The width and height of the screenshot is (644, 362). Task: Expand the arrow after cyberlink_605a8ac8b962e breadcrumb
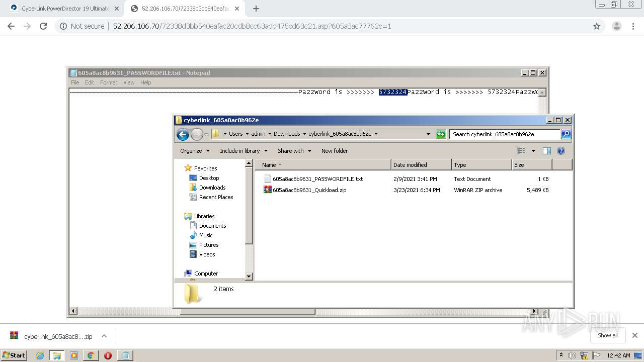point(376,134)
